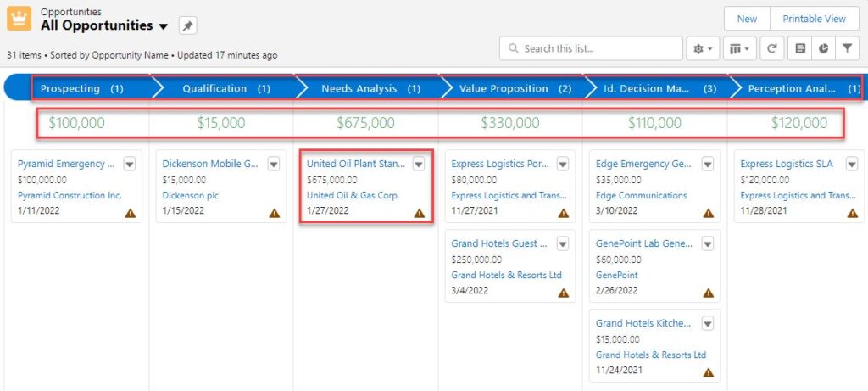Click warning icon on Express Logistics Por... card

[564, 213]
